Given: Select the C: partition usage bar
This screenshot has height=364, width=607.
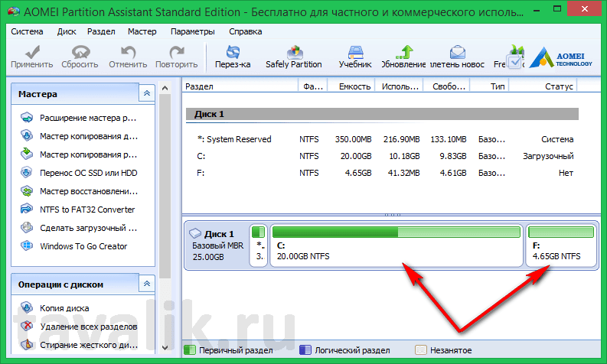Looking at the screenshot, I should point(396,232).
